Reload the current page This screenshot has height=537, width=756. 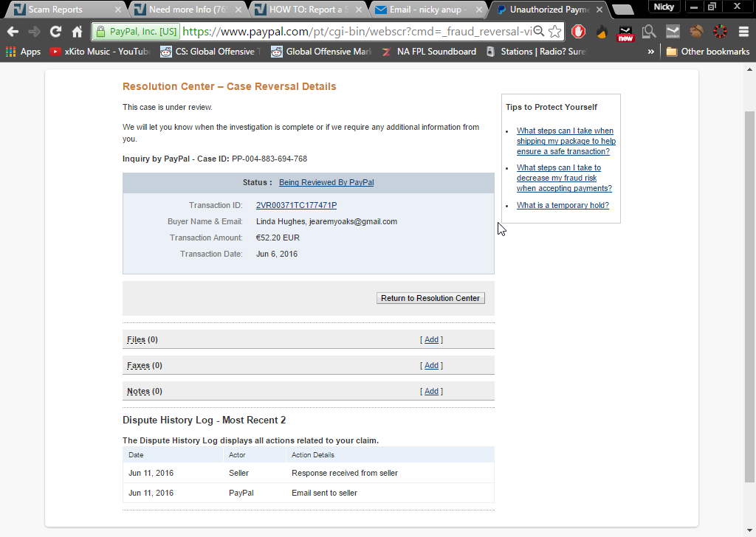[x=55, y=32]
